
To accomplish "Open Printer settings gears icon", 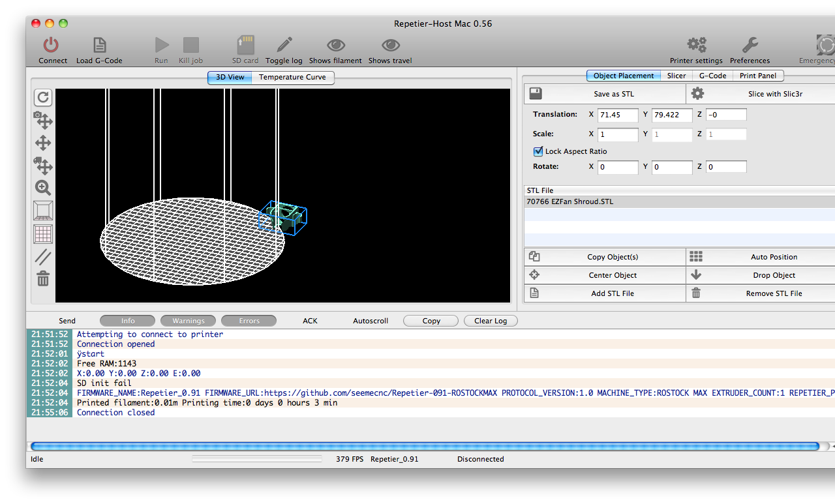I will point(696,45).
